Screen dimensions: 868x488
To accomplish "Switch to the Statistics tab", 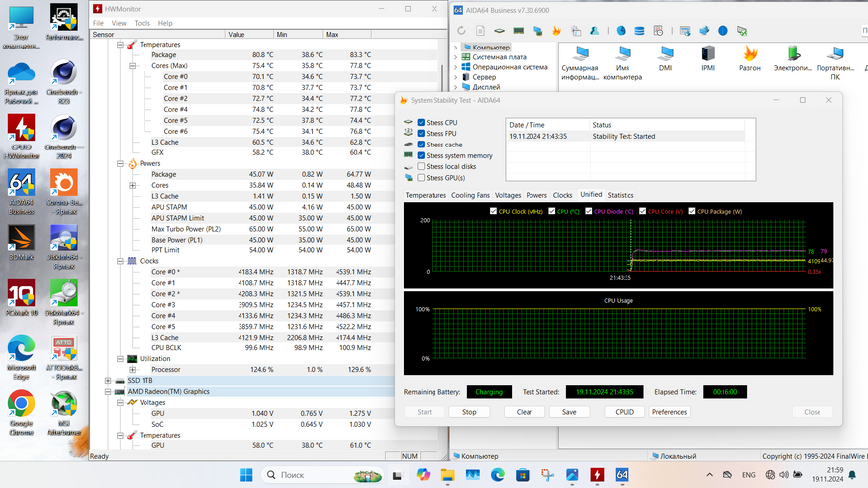I will (x=620, y=195).
